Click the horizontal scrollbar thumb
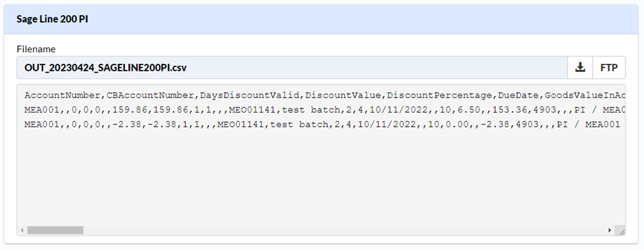Viewport: 644px width, 250px height. tap(55, 230)
